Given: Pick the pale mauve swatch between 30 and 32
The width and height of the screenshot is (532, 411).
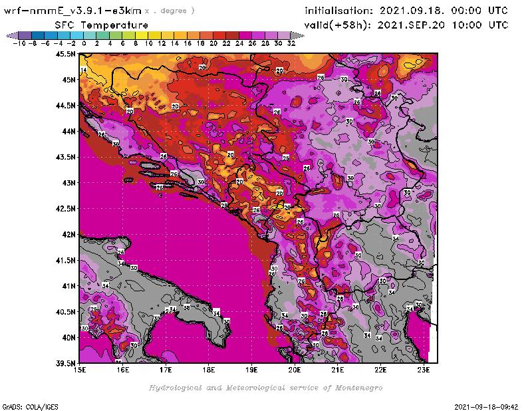Looking at the screenshot, I should click(x=284, y=35).
